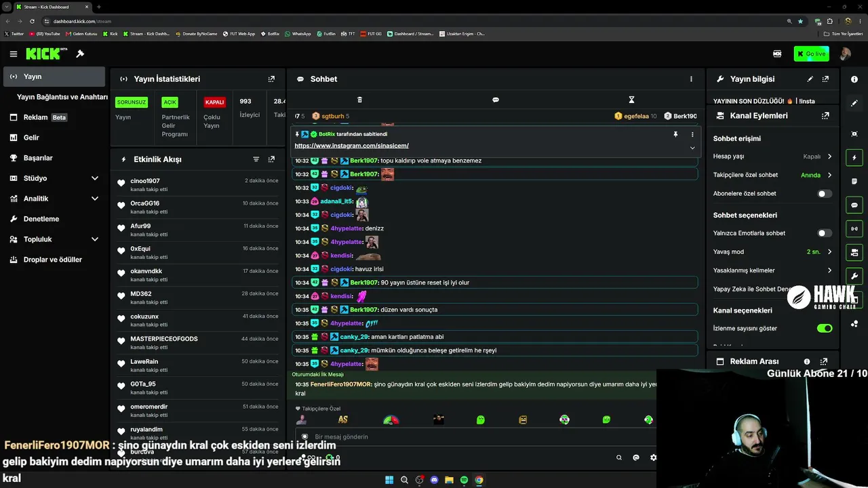This screenshot has height=488, width=868.
Task: Open the Reklam Beta page
Action: click(x=54, y=117)
